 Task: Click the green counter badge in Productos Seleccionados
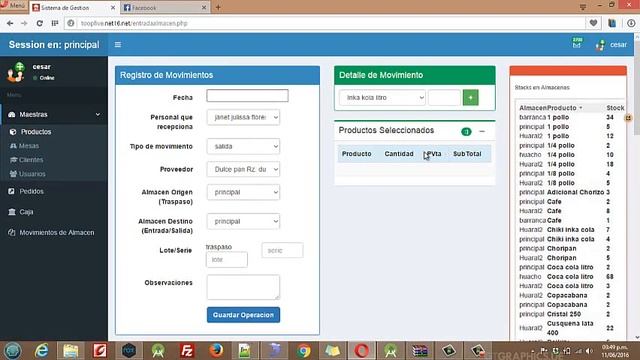(466, 131)
